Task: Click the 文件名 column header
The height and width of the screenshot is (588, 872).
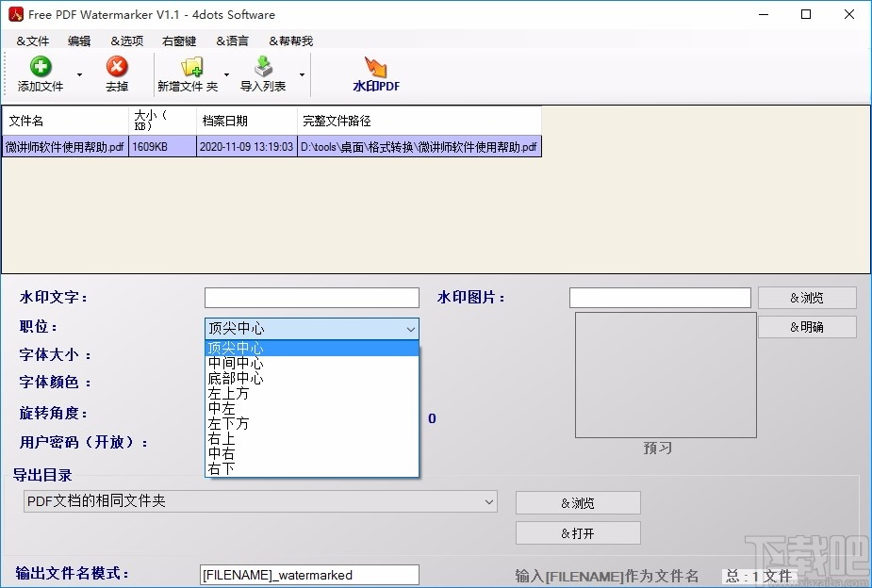Action: click(66, 121)
